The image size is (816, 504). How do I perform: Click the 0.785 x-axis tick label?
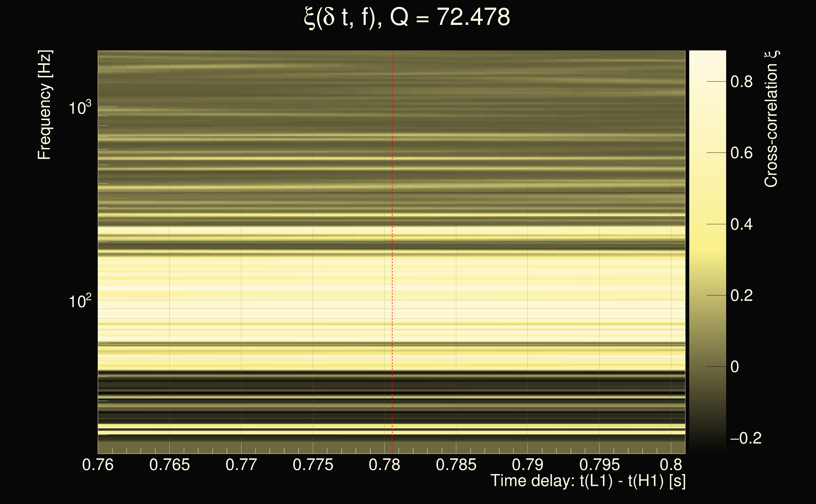click(x=456, y=465)
